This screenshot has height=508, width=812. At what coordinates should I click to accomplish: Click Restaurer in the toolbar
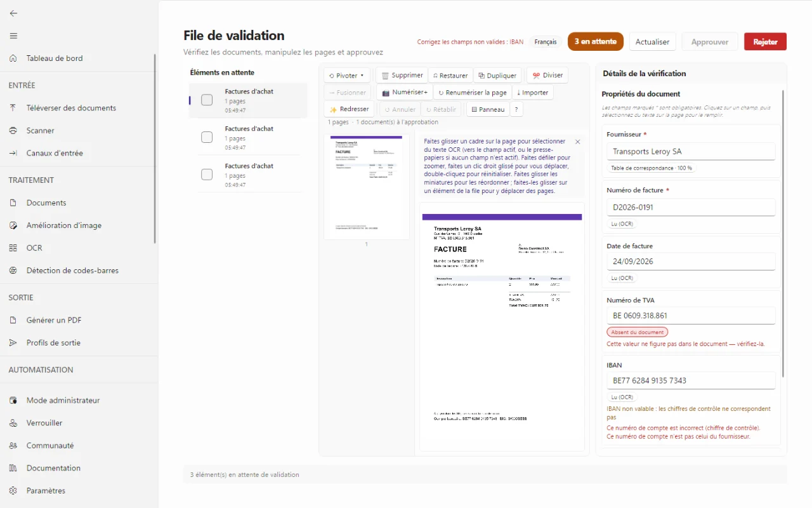point(450,76)
